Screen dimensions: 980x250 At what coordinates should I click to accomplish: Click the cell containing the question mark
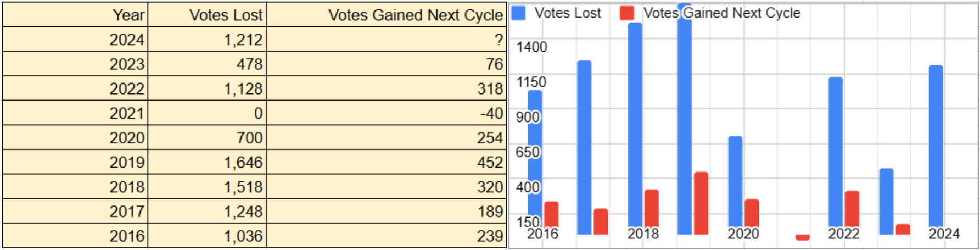click(386, 40)
